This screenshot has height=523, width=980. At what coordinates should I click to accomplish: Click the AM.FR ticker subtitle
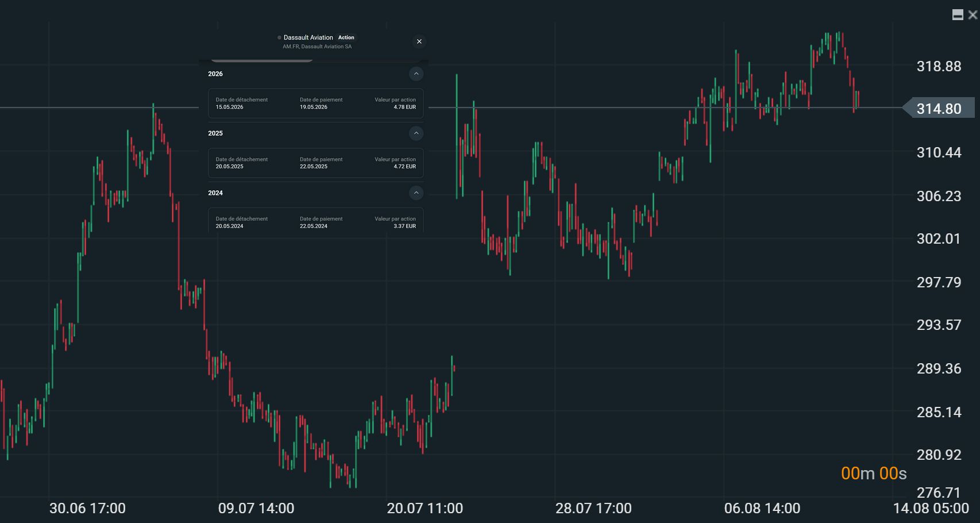click(317, 47)
